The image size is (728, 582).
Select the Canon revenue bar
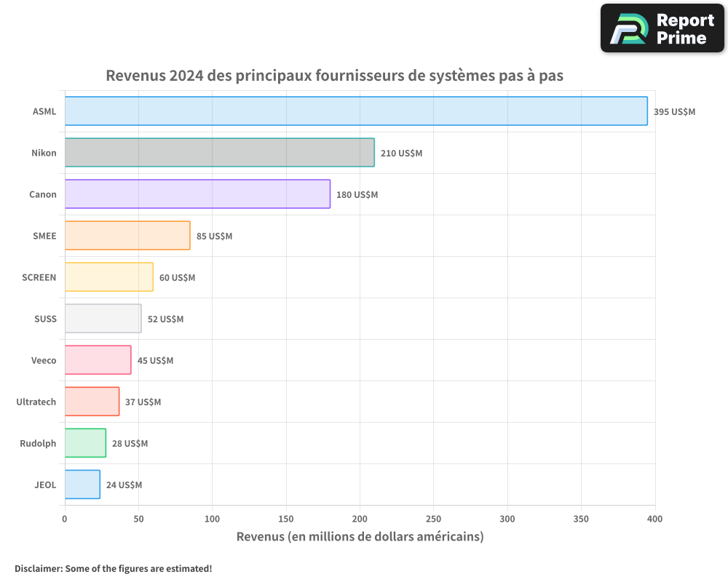(197, 194)
